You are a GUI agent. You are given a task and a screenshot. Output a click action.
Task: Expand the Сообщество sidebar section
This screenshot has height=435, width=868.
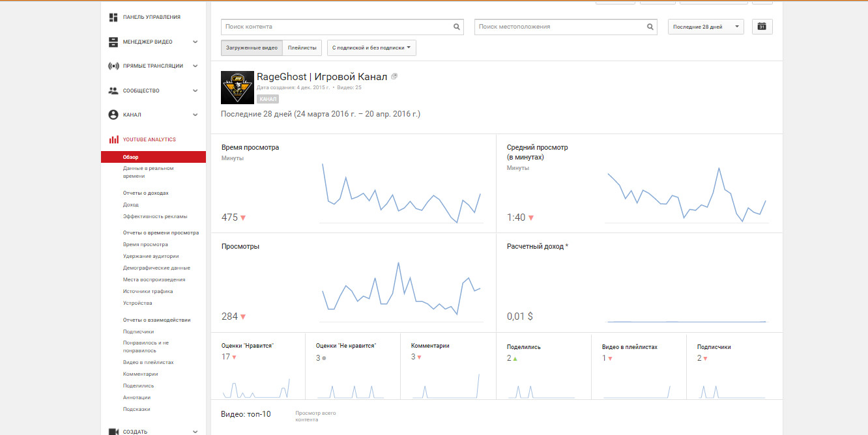pos(195,91)
